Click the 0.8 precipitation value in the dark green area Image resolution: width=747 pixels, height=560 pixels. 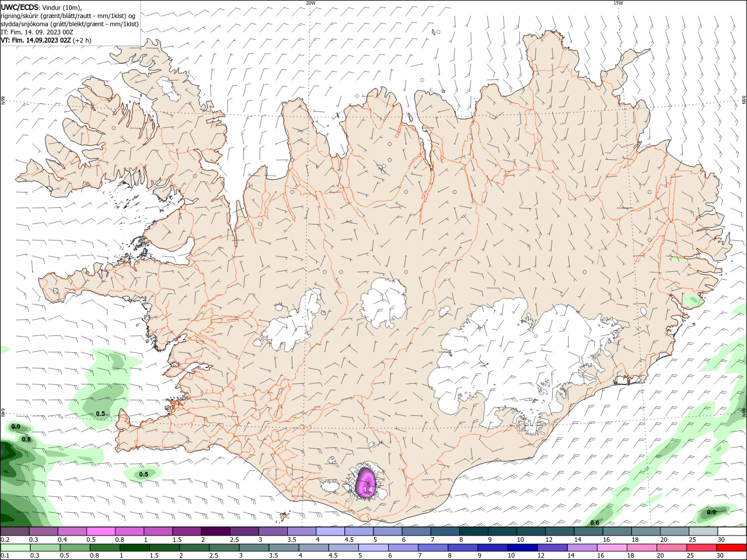(x=26, y=439)
